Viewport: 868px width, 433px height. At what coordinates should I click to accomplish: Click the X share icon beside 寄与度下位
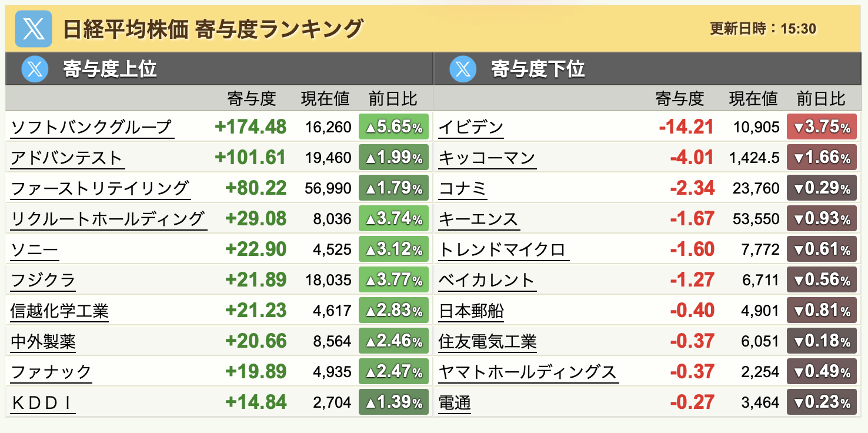(463, 69)
